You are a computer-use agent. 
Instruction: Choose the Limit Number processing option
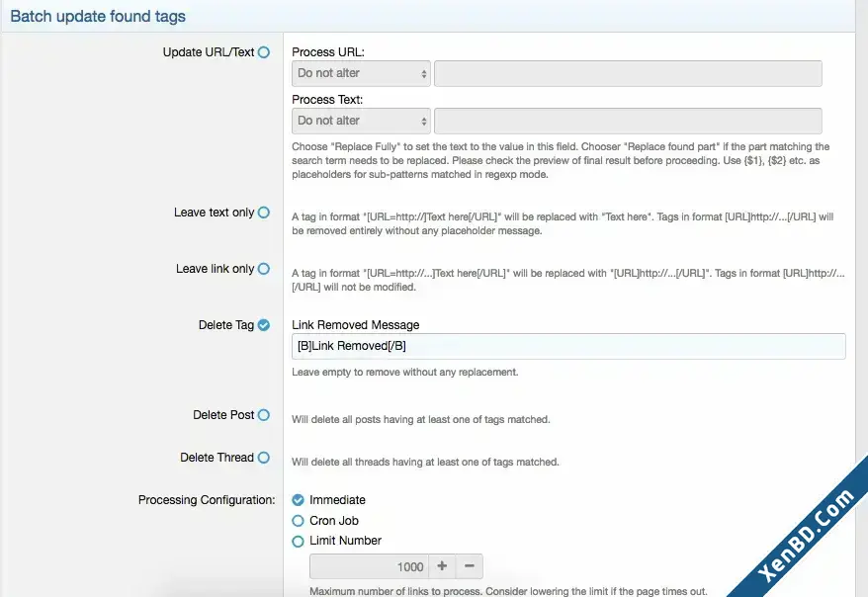(298, 541)
